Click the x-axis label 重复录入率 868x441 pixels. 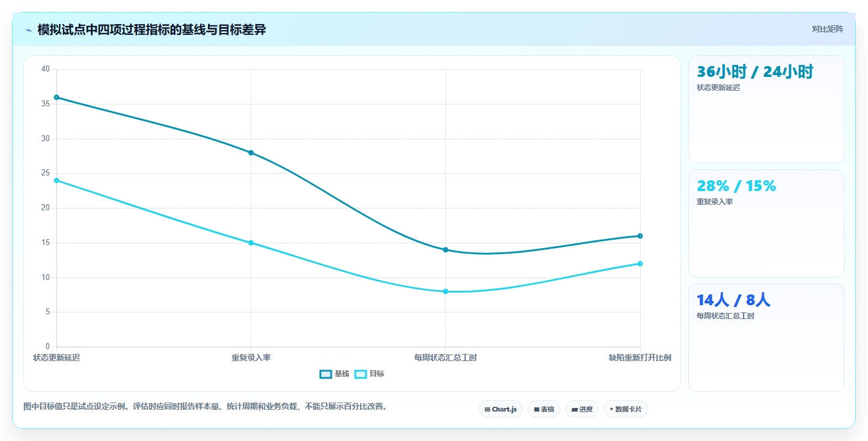pyautogui.click(x=251, y=357)
